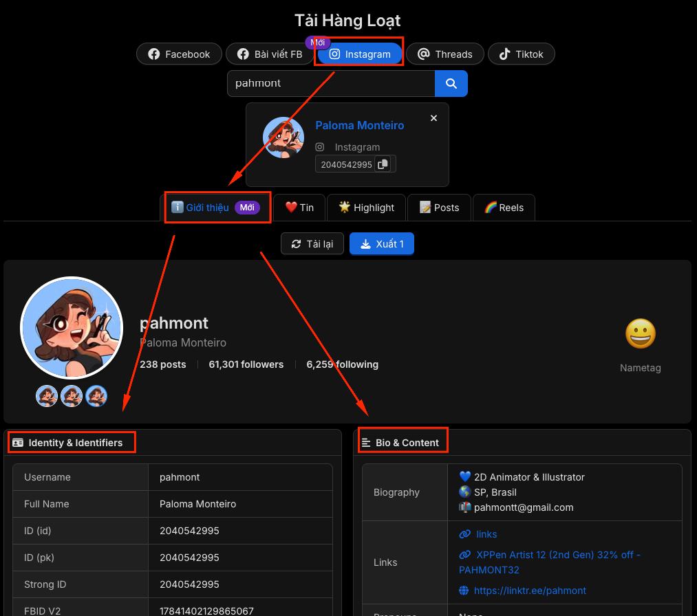This screenshot has height=616, width=697.
Task: Switch to the Tin tab
Action: [299, 208]
